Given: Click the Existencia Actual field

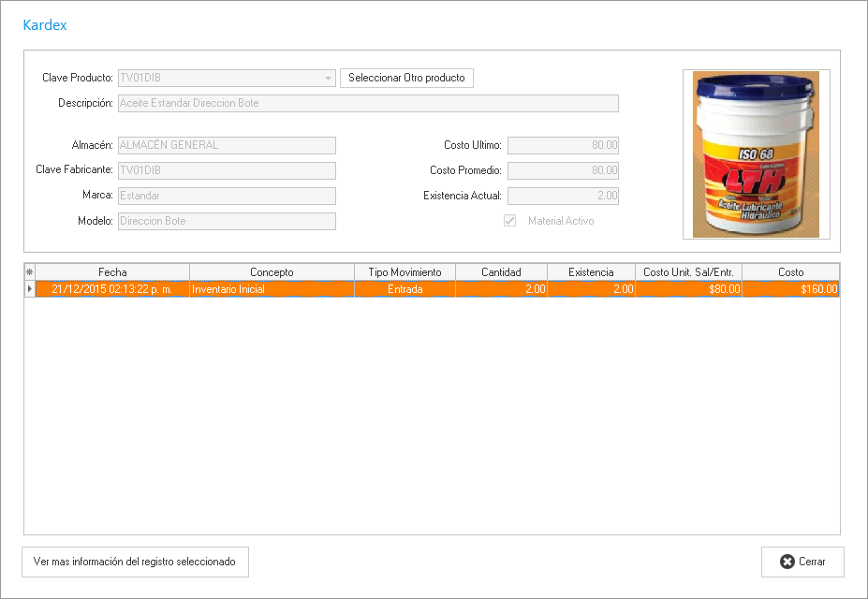Looking at the screenshot, I should click(x=563, y=196).
